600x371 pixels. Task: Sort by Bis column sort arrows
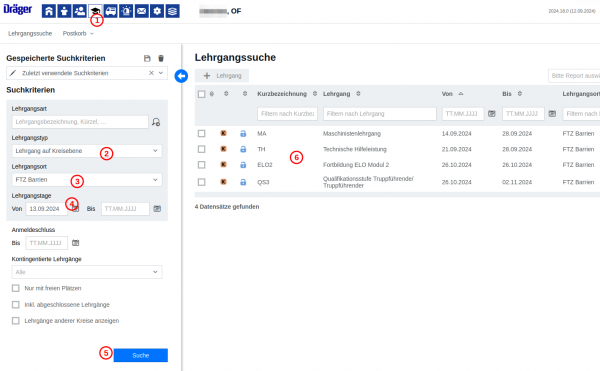(520, 94)
